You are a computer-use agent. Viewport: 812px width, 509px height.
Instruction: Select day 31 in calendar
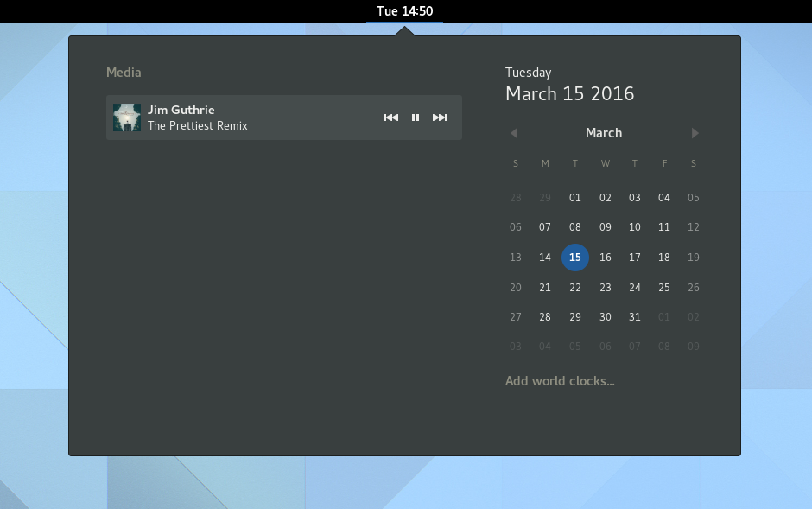[634, 317]
